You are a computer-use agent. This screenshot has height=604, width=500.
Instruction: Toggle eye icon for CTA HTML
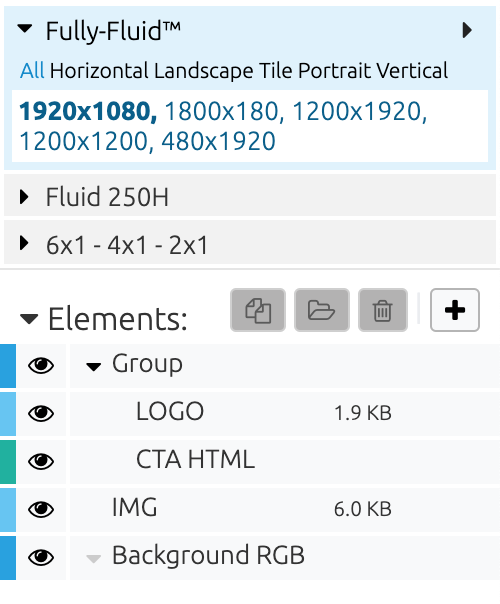41,461
